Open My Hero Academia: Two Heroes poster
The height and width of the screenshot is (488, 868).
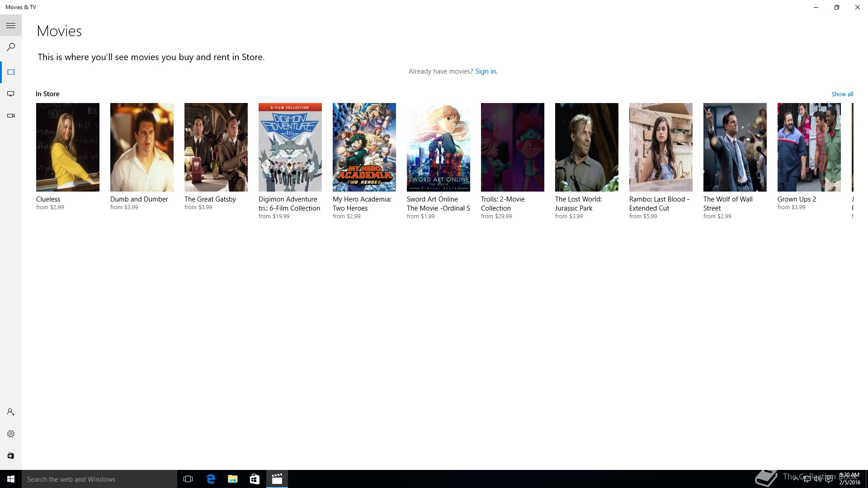point(364,147)
